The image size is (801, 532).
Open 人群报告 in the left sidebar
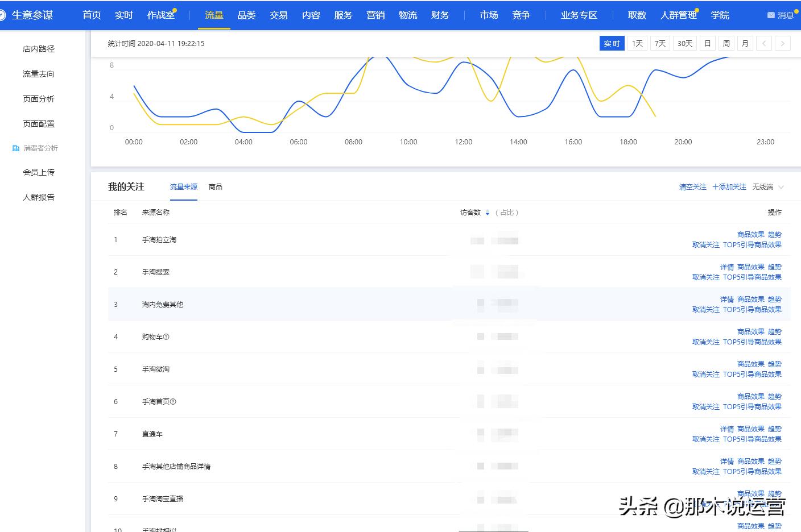pos(38,197)
